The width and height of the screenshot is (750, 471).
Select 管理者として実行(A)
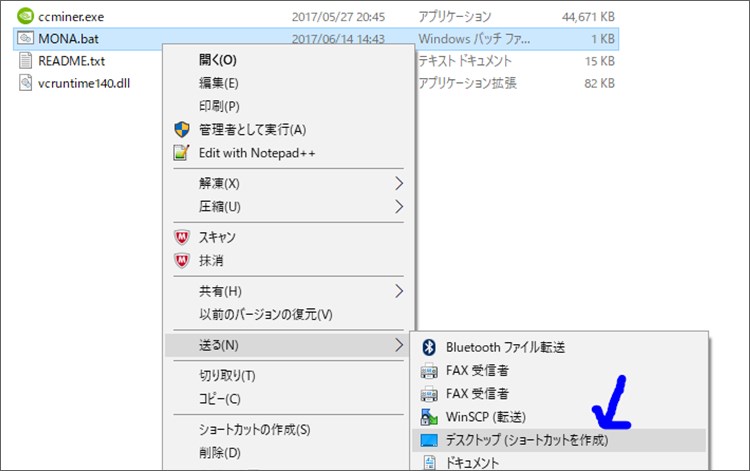[x=253, y=130]
